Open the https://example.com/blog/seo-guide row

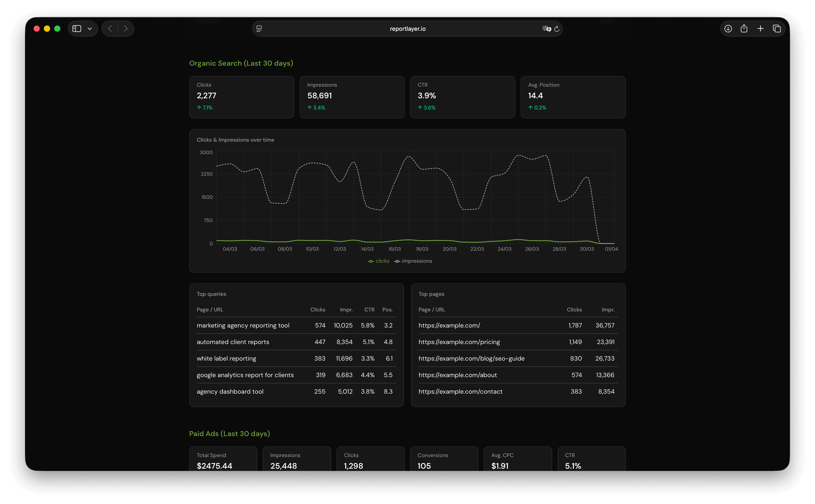pos(518,358)
